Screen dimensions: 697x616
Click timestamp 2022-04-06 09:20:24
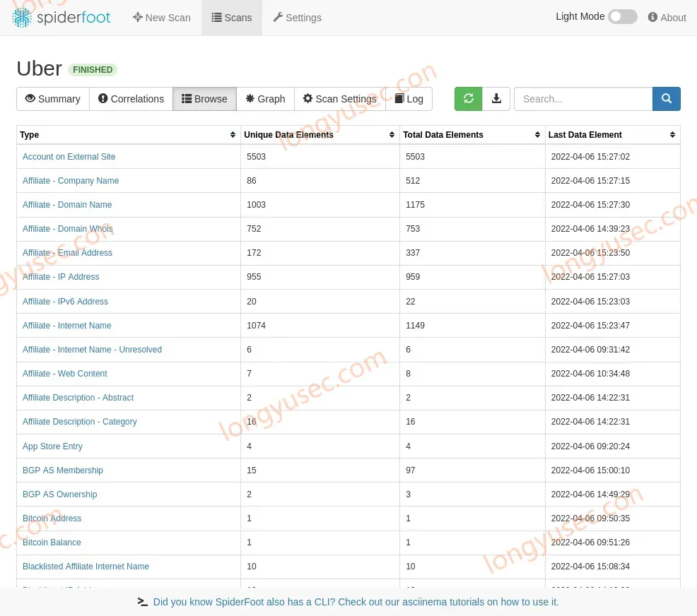(590, 446)
